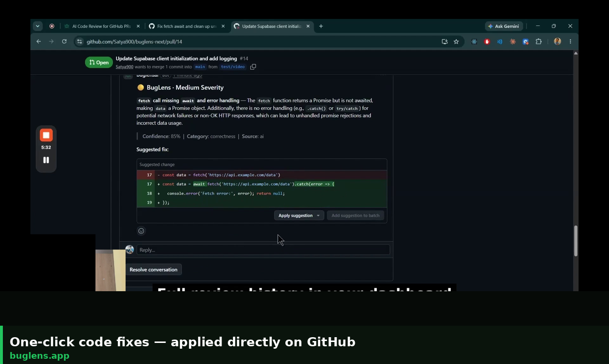Open the blue circular extension icon with badge
Image resolution: width=609 pixels, height=364 pixels.
pos(526,42)
